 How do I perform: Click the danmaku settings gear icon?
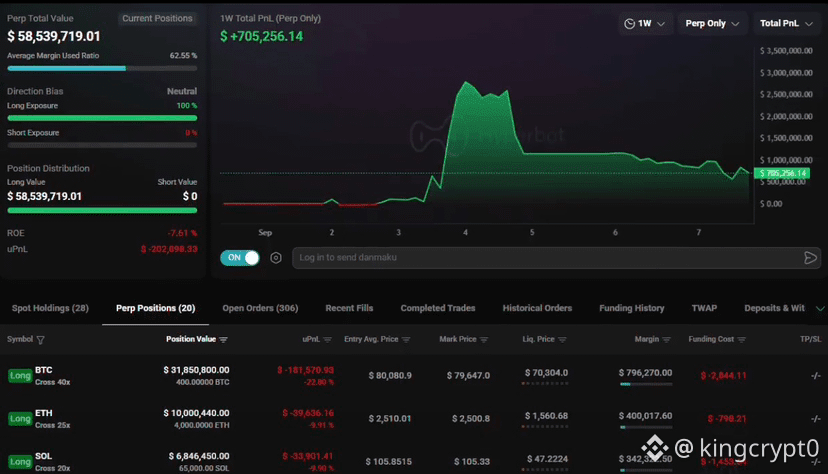coord(276,258)
